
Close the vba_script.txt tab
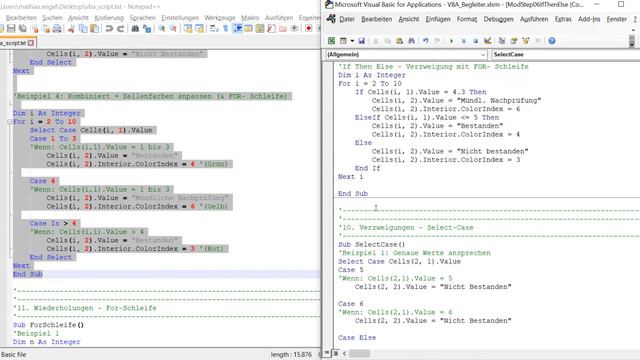pos(31,43)
